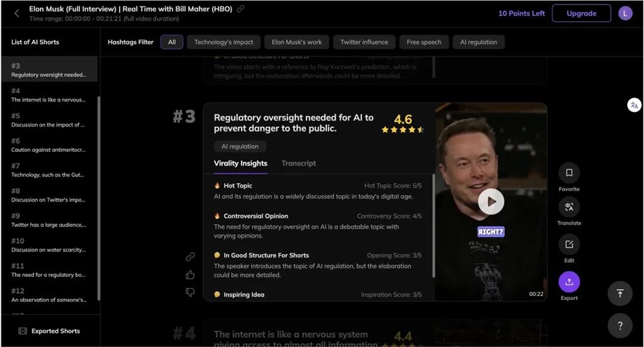
Task: Click the Upgrade button
Action: coord(581,14)
